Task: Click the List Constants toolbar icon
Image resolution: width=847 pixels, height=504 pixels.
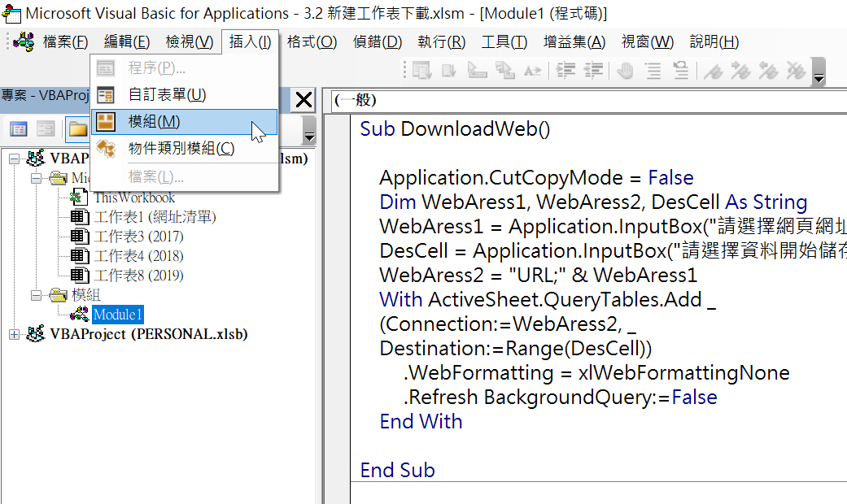Action: pyautogui.click(x=449, y=71)
